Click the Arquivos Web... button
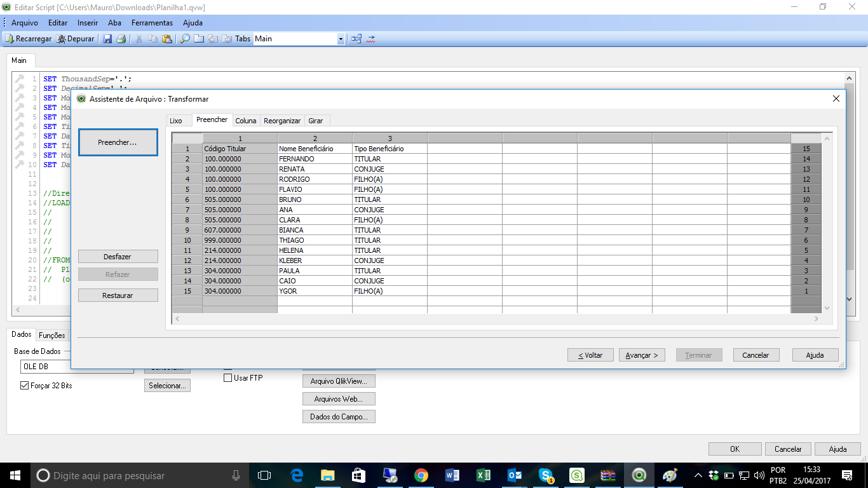The height and width of the screenshot is (488, 868). point(339,399)
